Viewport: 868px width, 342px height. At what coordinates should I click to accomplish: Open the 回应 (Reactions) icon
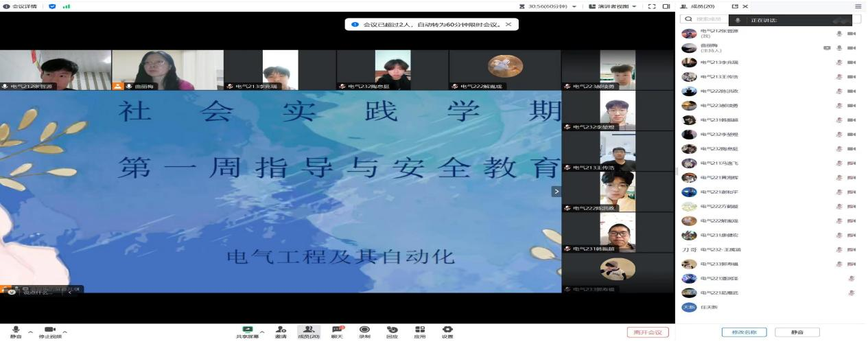392,331
